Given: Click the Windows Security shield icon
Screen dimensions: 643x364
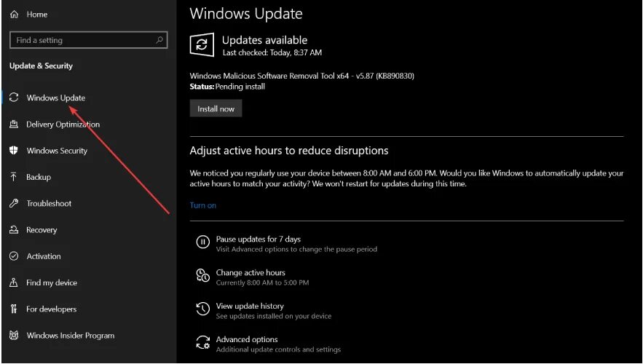Looking at the screenshot, I should 14,151.
